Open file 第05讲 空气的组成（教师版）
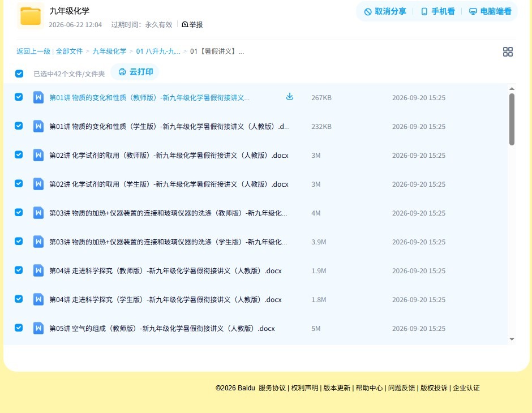Viewport: 532px width, 413px height. pyautogui.click(x=162, y=328)
